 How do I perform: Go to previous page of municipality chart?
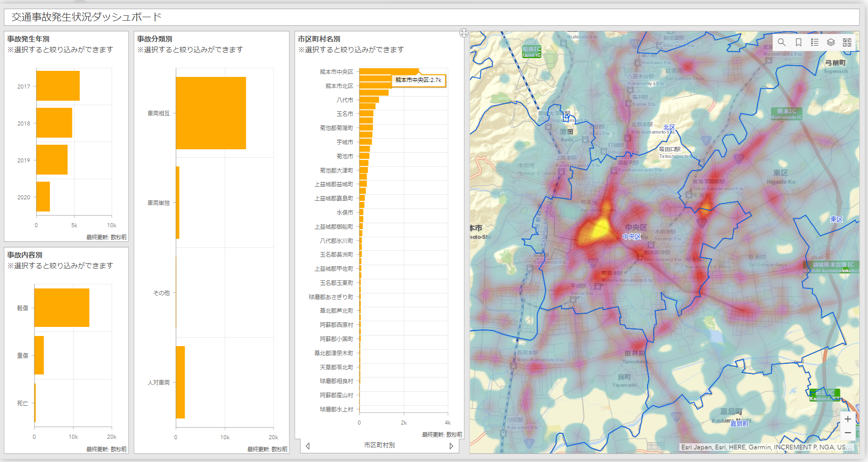tap(307, 446)
